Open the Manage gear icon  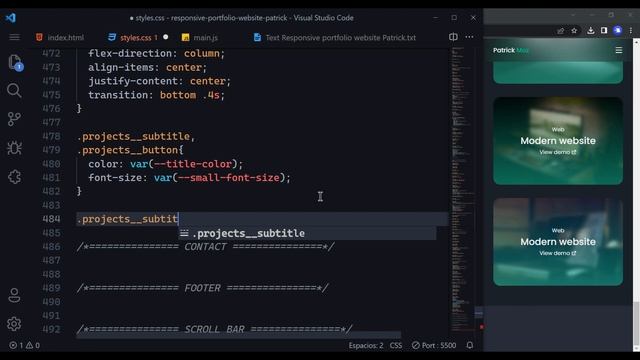point(14,324)
